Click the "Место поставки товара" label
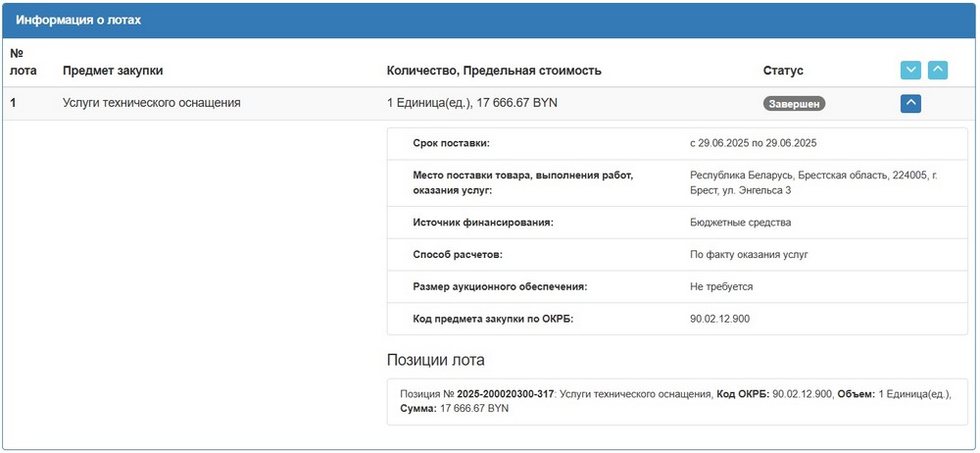This screenshot has height=453, width=980. click(x=523, y=182)
